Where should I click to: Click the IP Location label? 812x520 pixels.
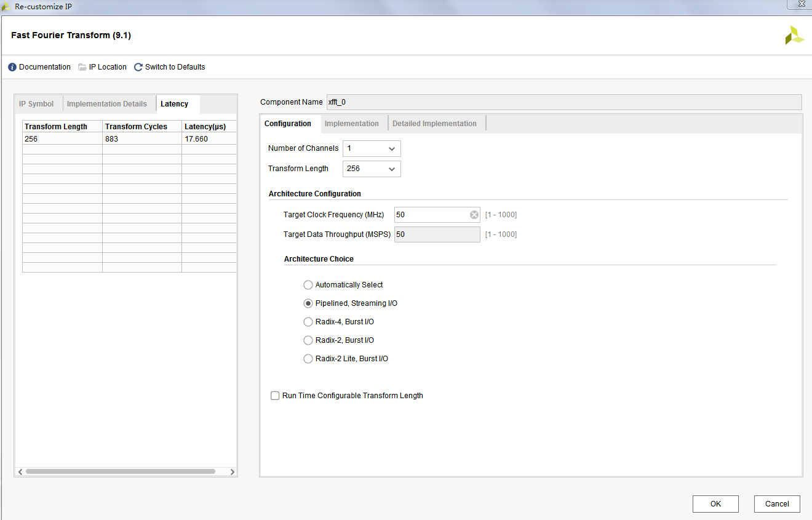108,67
